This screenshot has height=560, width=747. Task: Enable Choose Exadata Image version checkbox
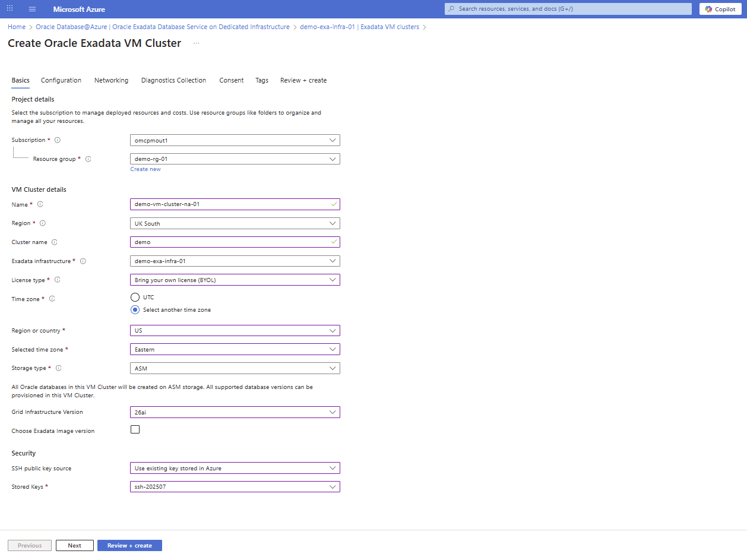click(x=135, y=429)
